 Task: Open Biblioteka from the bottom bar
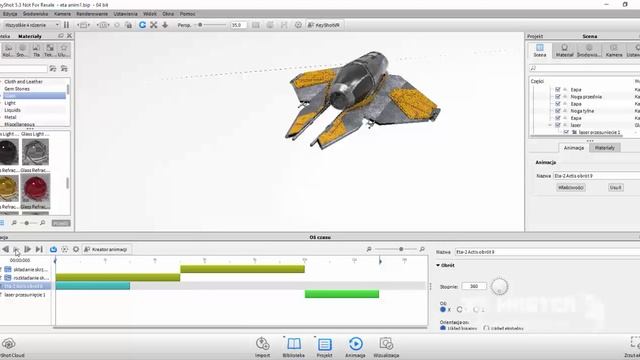(x=293, y=347)
